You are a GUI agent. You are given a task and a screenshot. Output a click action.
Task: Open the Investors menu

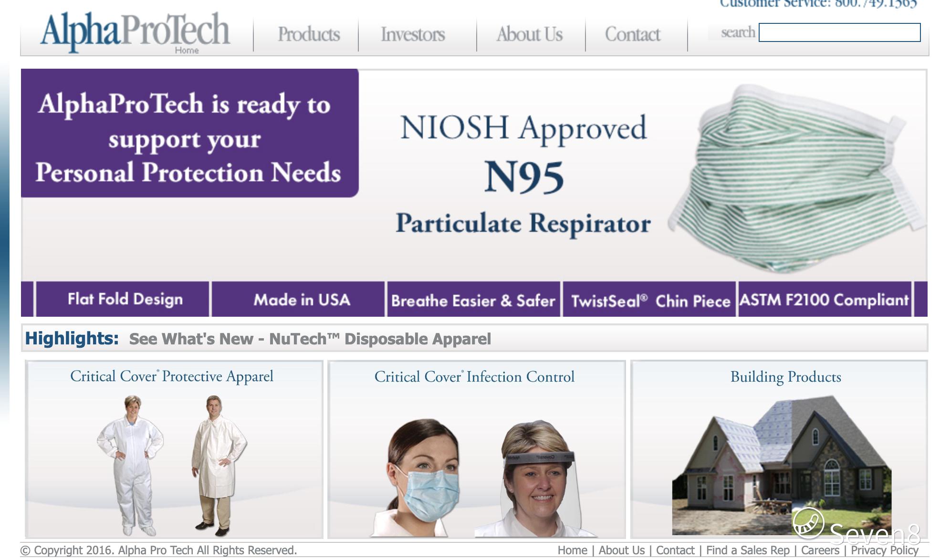point(413,34)
